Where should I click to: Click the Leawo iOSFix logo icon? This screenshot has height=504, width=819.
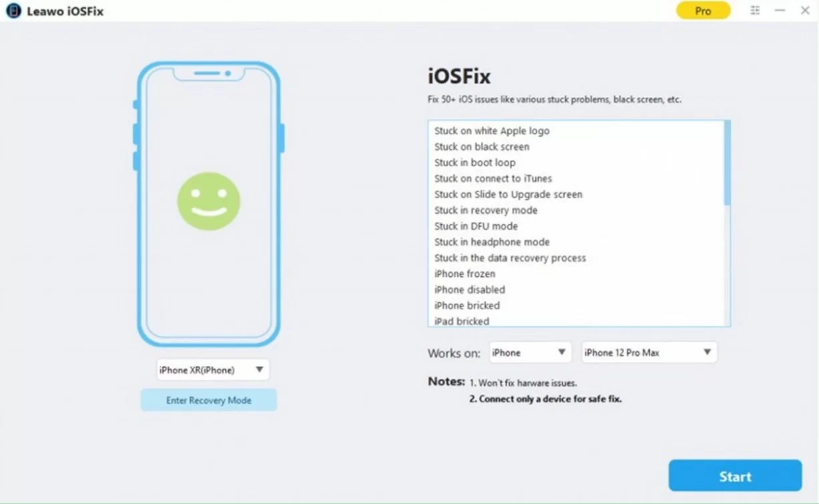coord(13,11)
